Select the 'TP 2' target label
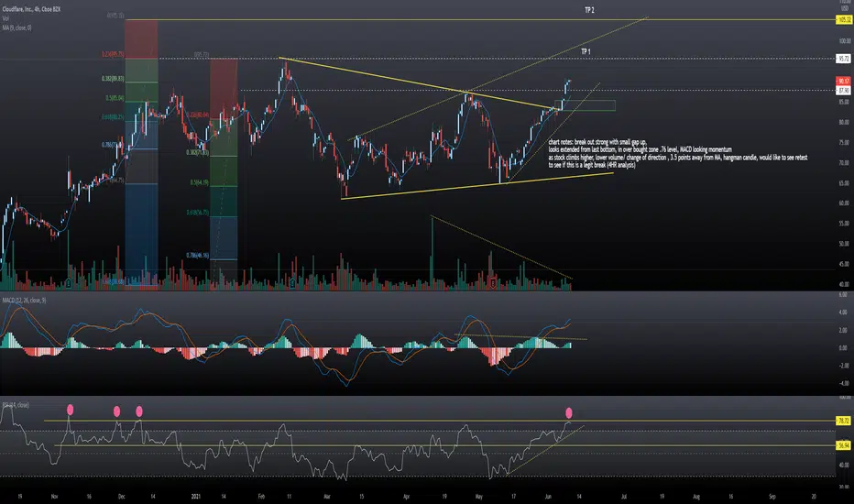Screen dimensions: 854x504 point(589,10)
